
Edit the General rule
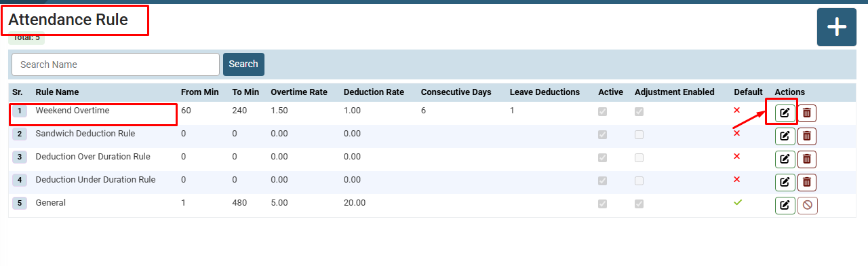point(785,206)
